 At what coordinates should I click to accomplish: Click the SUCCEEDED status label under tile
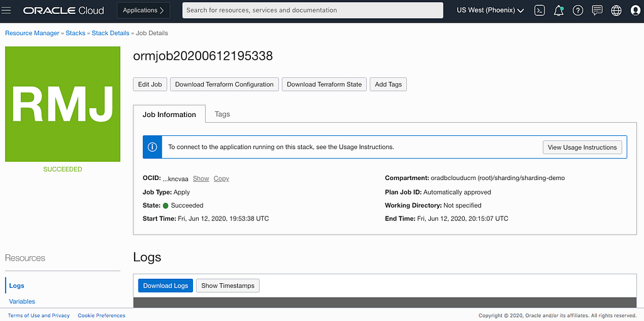click(x=62, y=169)
